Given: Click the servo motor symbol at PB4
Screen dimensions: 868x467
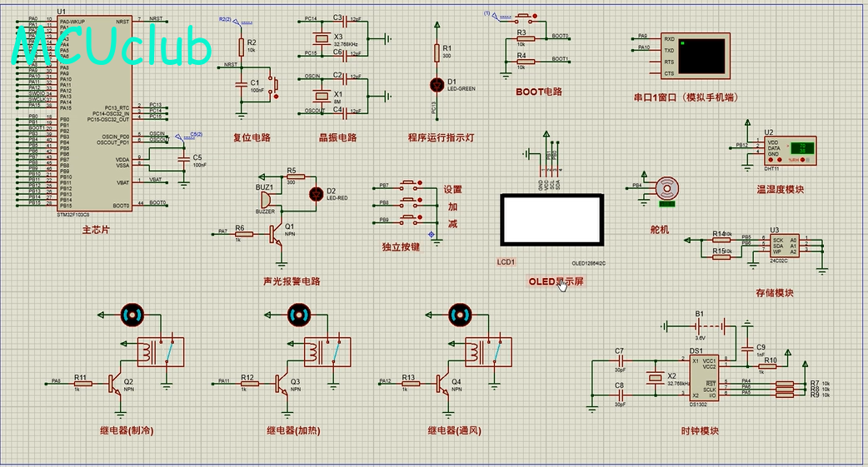Looking at the screenshot, I should [x=666, y=189].
